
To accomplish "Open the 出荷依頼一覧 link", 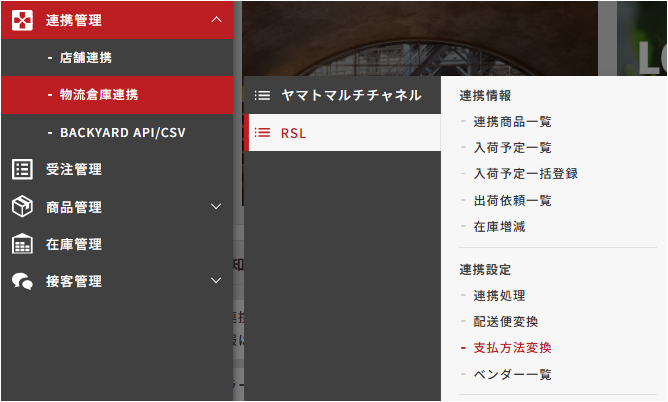I will click(x=513, y=201).
